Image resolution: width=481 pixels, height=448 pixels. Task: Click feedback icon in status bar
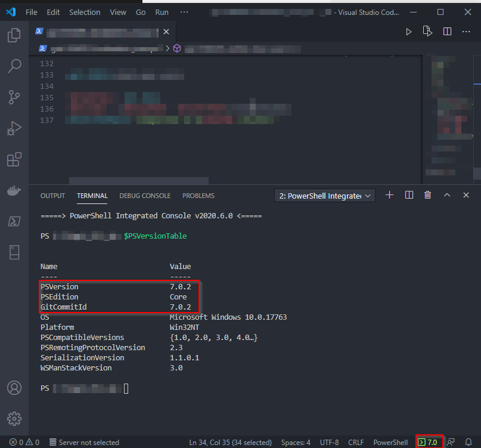(451, 442)
